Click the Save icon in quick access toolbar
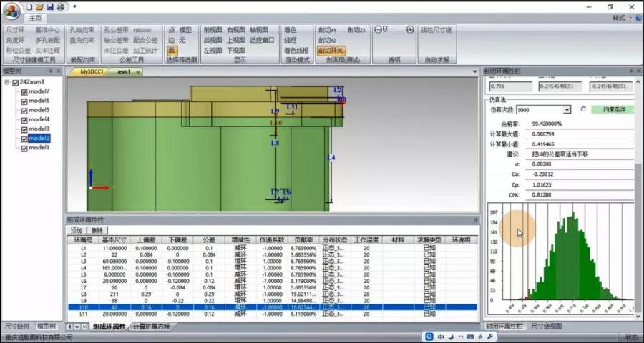The image size is (644, 343). click(x=49, y=6)
